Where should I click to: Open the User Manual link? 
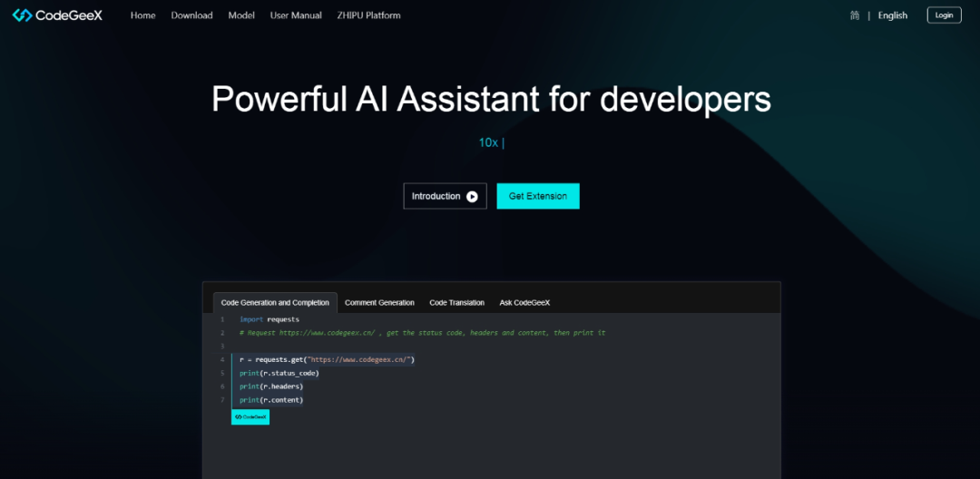click(x=296, y=15)
